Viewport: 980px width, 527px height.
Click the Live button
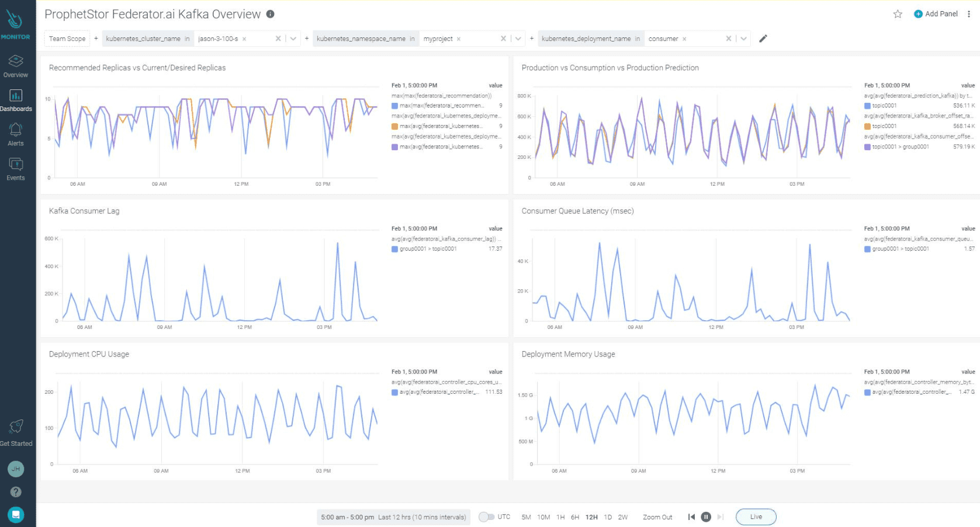point(756,516)
